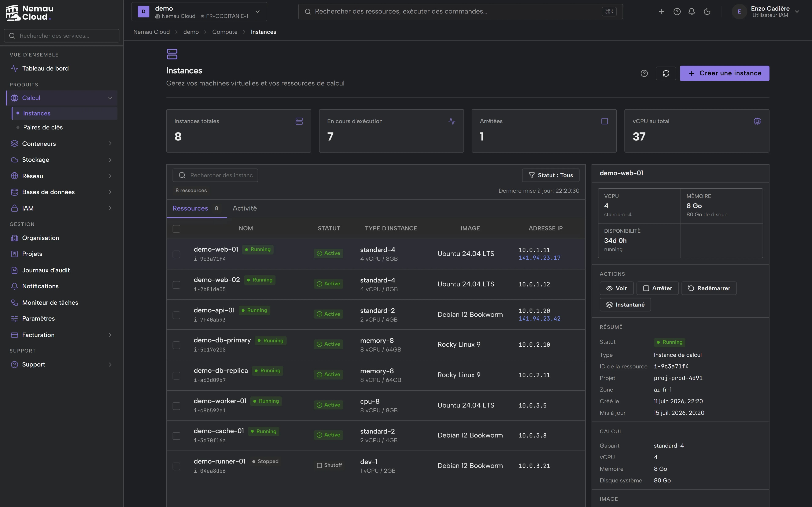
Task: Check the demo-runner-01 checkbox
Action: [x=176, y=466]
